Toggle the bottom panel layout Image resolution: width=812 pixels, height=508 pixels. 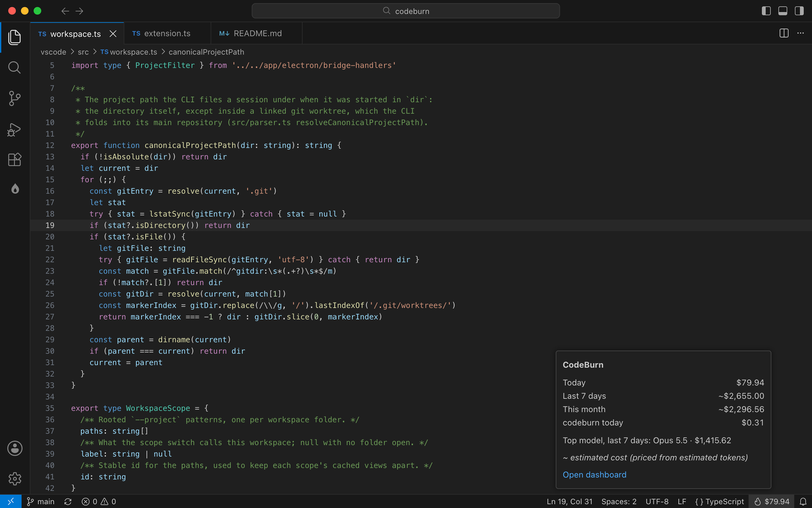783,11
